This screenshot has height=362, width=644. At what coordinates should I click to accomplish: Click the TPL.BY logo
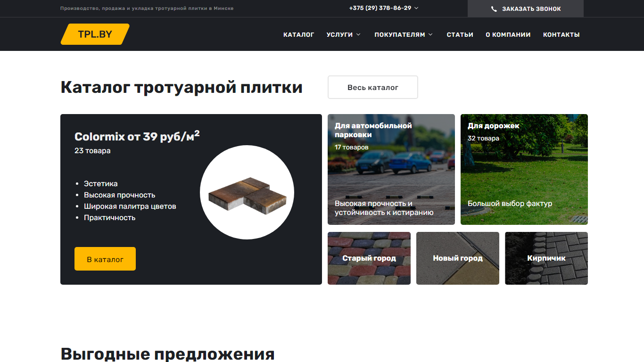pyautogui.click(x=95, y=34)
